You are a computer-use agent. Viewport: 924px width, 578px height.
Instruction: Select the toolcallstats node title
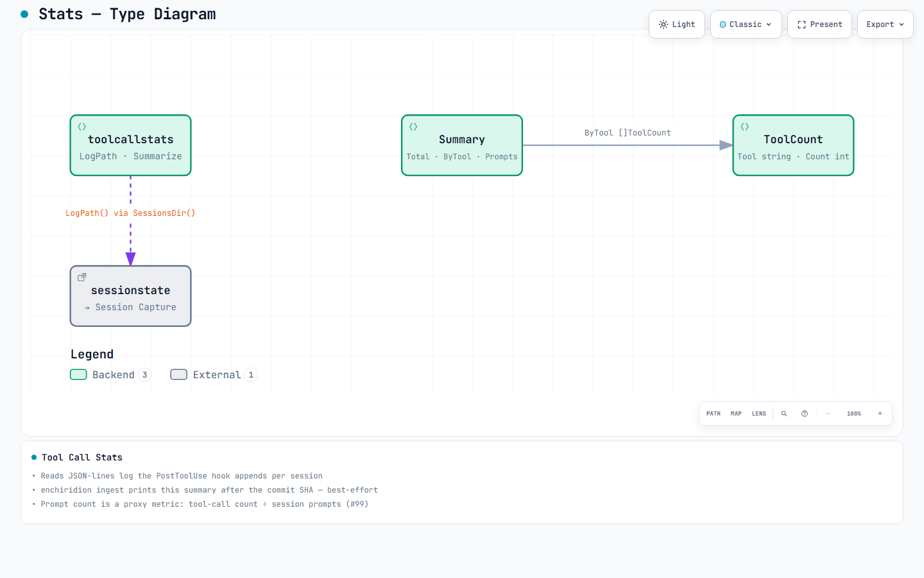(131, 139)
